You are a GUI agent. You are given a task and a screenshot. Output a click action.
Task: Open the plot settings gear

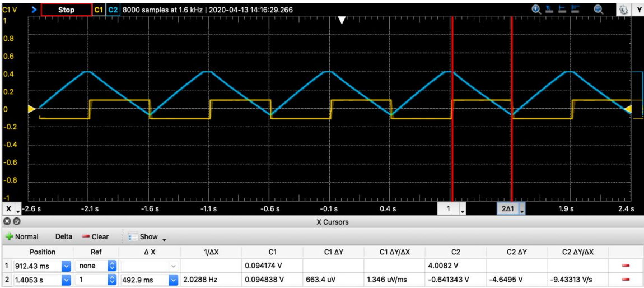point(622,10)
